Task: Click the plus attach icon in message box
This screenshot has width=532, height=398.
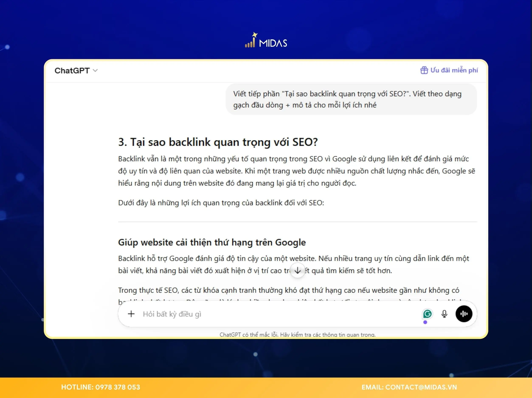Action: 131,314
